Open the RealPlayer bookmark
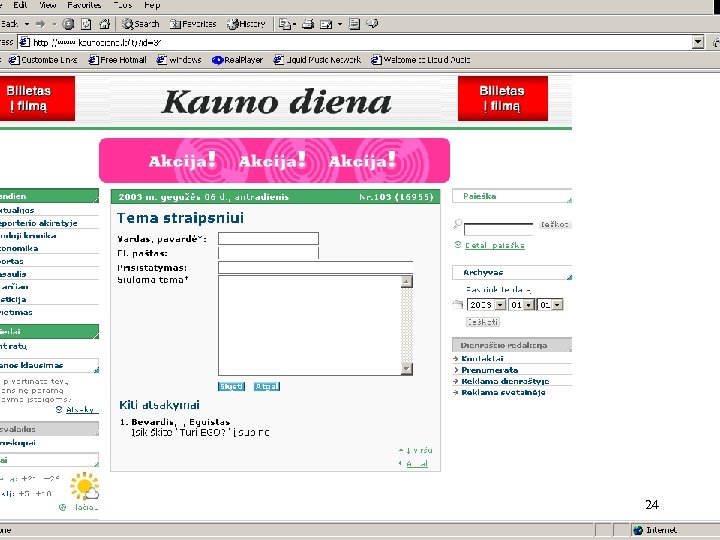720x540 pixels. click(237, 60)
